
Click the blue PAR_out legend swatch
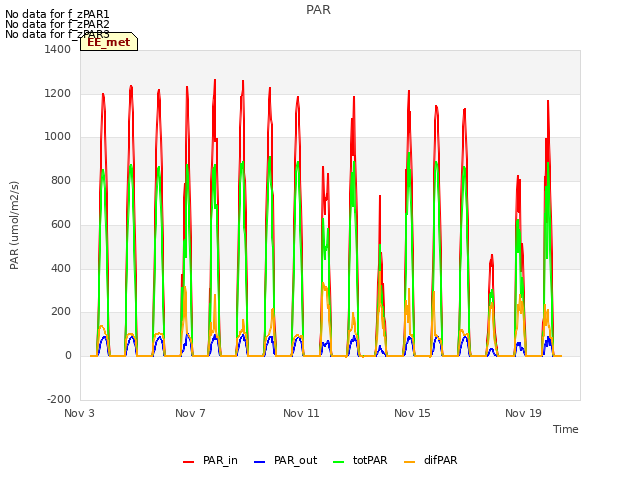click(260, 462)
